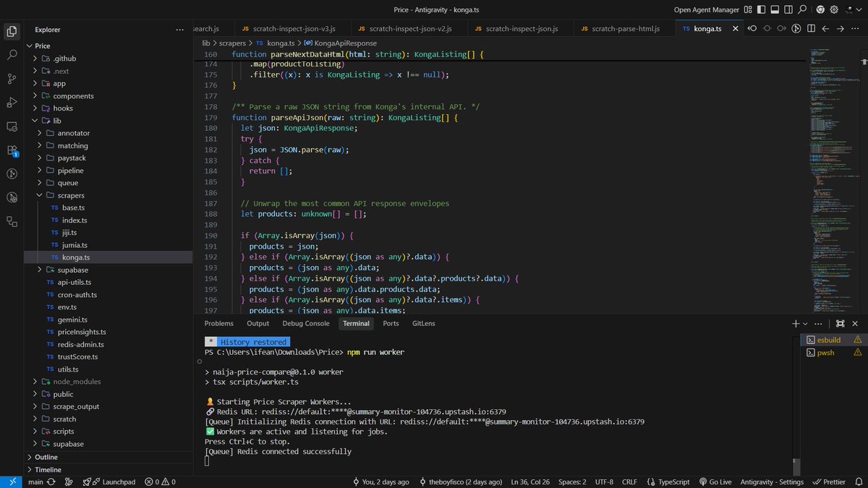
Task: Open Launchpad in status bar
Action: 109,481
